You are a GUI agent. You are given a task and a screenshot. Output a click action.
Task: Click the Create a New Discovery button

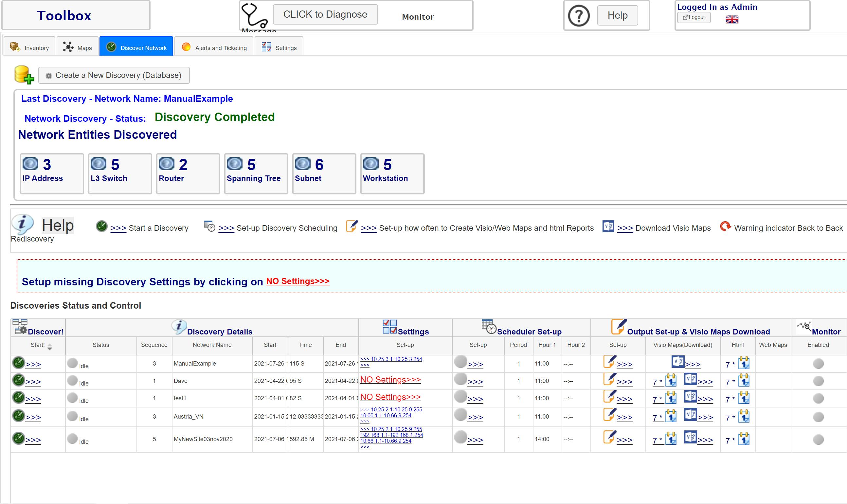point(114,75)
